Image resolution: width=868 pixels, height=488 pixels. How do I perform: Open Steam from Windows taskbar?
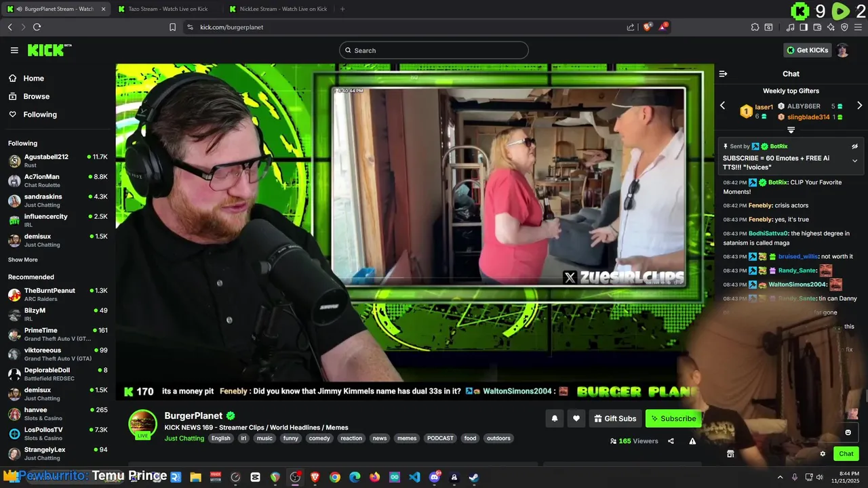[473, 477]
